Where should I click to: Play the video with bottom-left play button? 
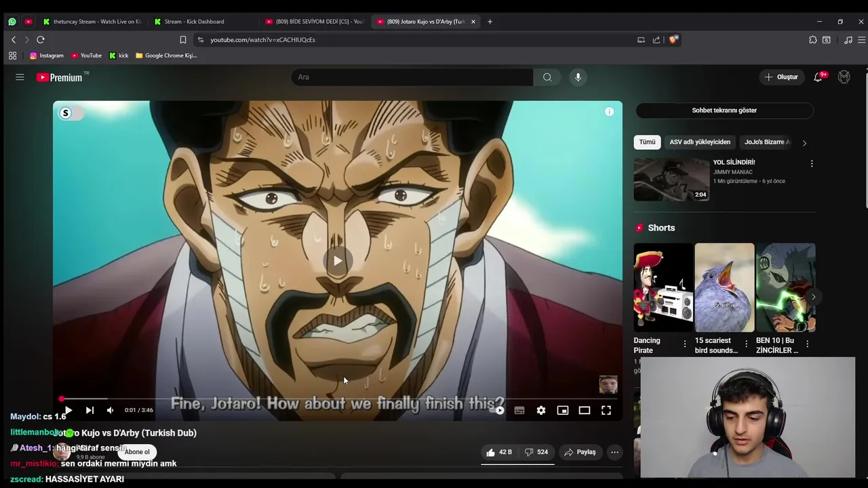68,410
